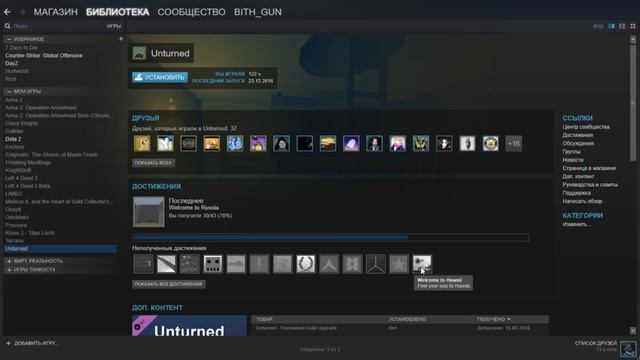The image size is (640, 360).
Task: Open the Написать обзор link
Action: tap(582, 201)
